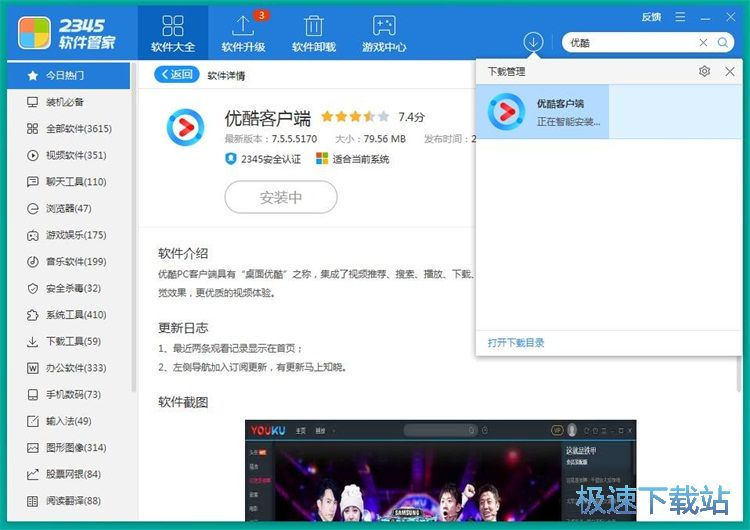Open 股票网银(84) category

click(68, 474)
